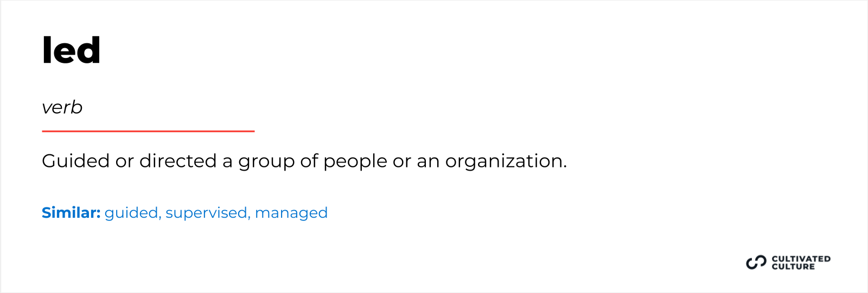Image resolution: width=868 pixels, height=293 pixels.
Task: Click the "a" between "directed" and "group"
Action: pos(227,161)
